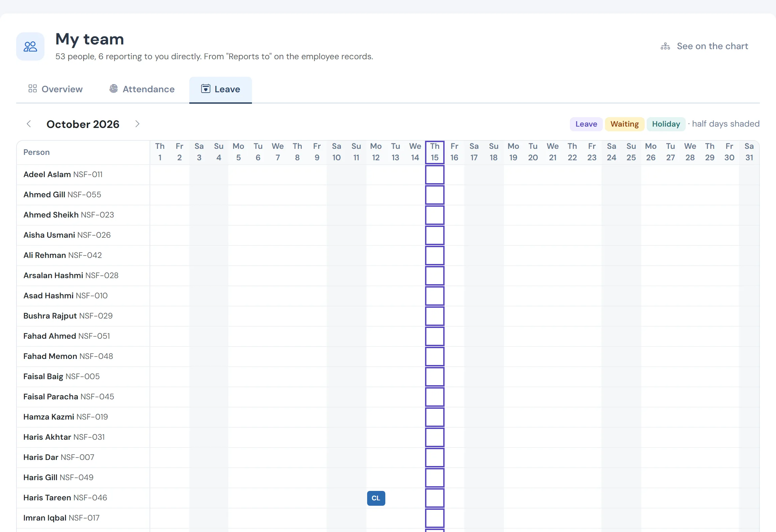Click the org chart icon
Viewport: 776px width, 532px height.
pos(665,46)
